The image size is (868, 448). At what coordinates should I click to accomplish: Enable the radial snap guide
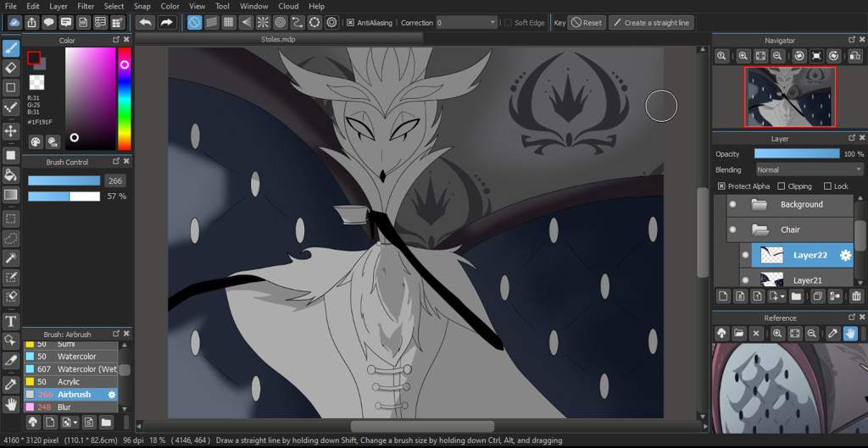point(264,23)
